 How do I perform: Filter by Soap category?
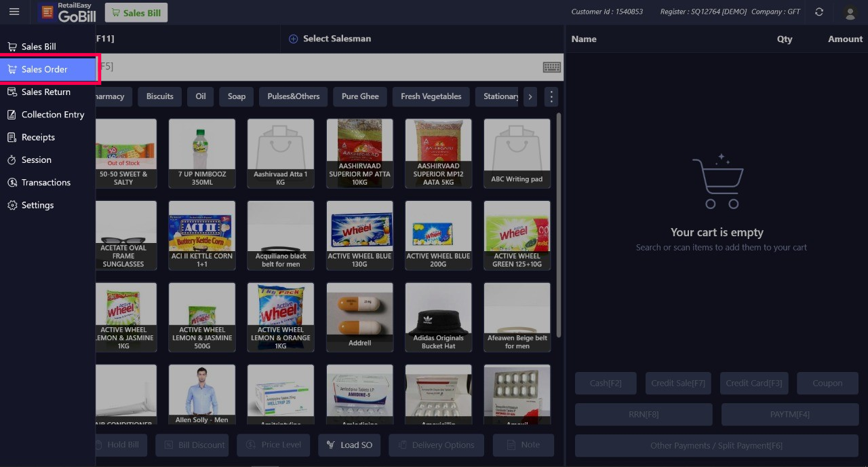237,96
